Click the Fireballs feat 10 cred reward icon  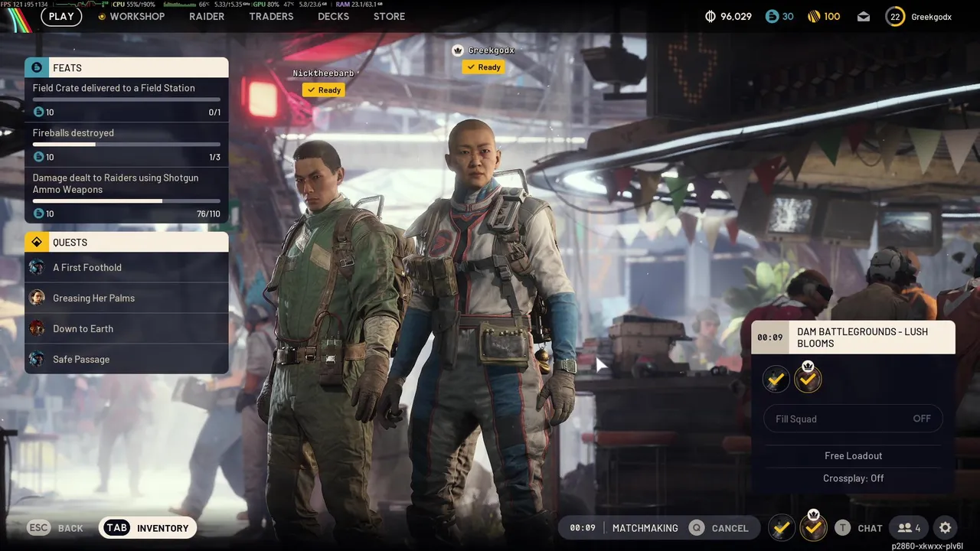(39, 157)
